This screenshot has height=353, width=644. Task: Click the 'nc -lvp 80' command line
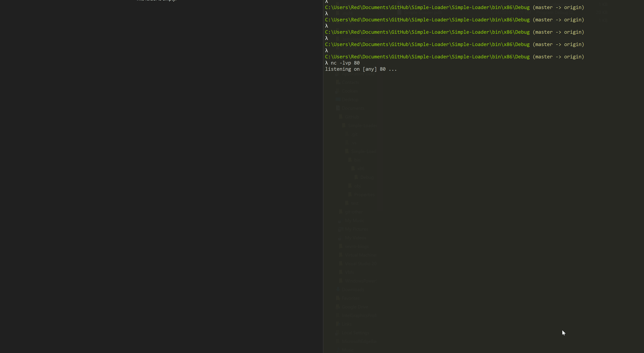tap(345, 63)
